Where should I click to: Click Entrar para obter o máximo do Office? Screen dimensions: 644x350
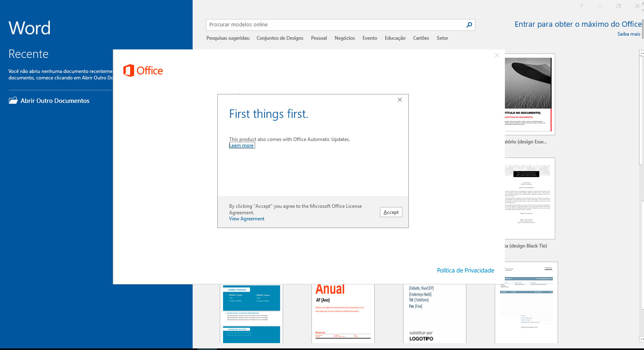click(577, 24)
